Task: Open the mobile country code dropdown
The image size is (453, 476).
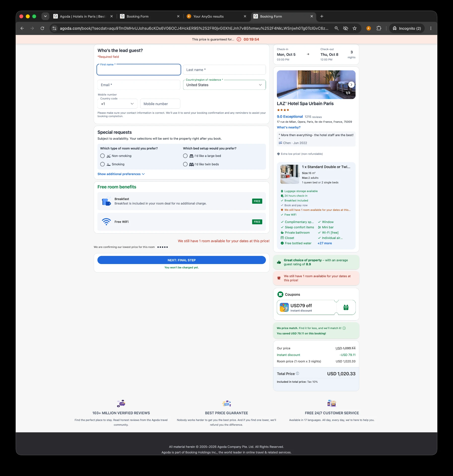Action: pos(117,104)
